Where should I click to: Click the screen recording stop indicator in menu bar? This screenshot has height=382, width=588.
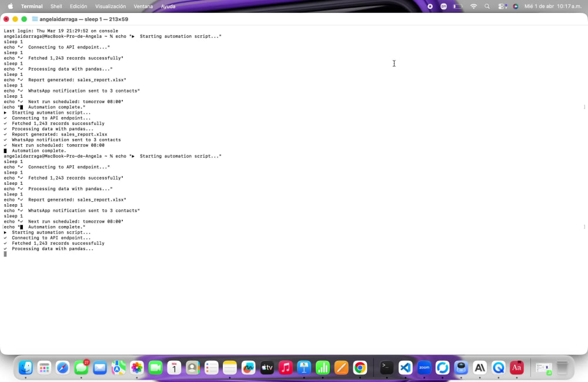(430, 6)
